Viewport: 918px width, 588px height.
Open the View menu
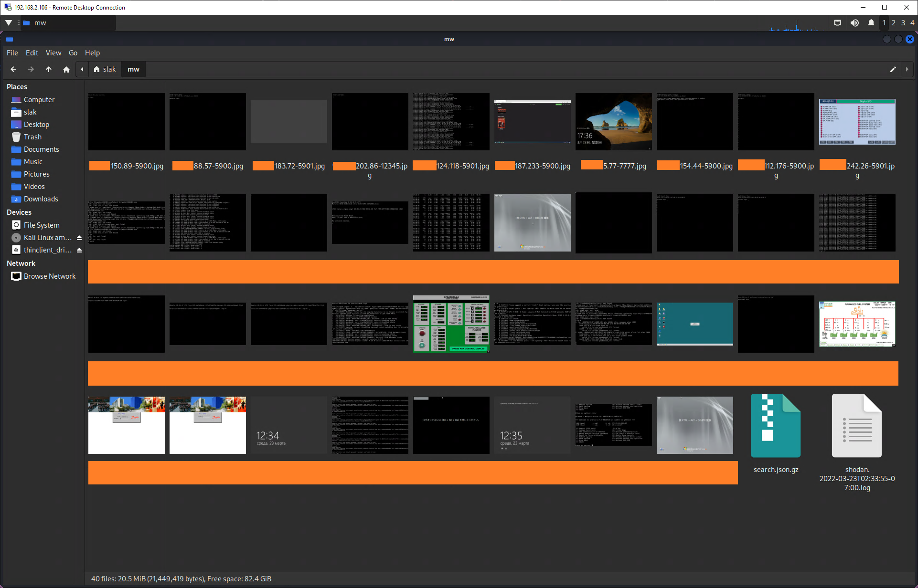53,53
